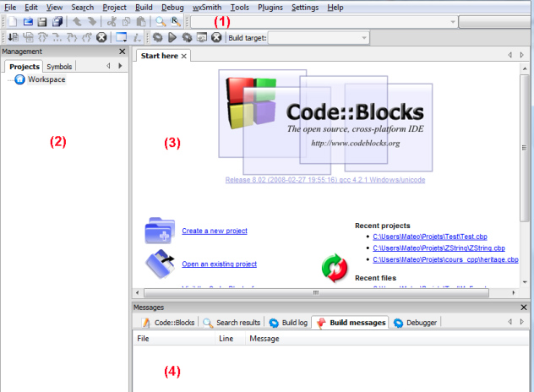Click the Stop debugger icon
The image size is (534, 392).
pos(101,37)
